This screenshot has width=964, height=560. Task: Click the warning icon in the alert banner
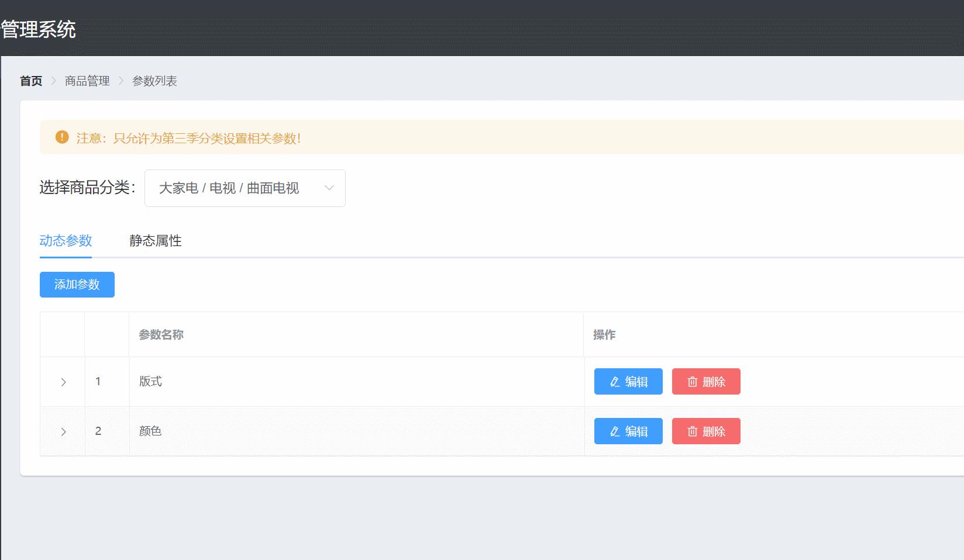point(62,137)
